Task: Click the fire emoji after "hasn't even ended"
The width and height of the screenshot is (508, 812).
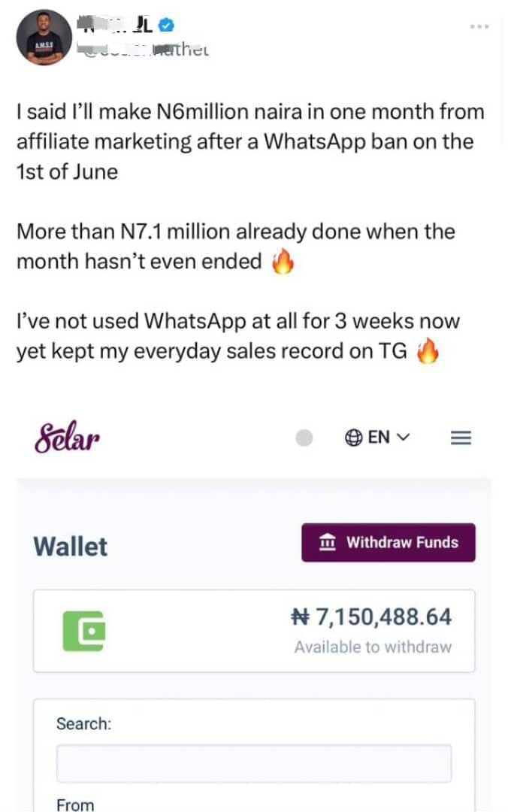Action: pos(283,262)
